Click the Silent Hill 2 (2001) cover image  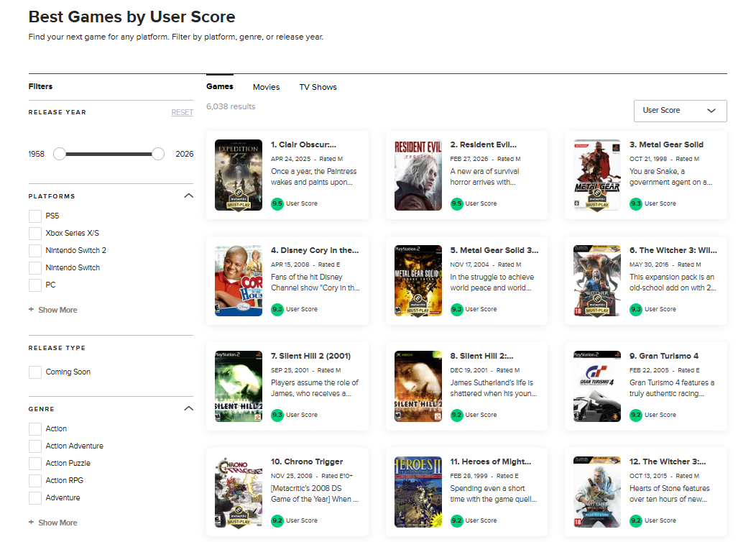point(239,386)
